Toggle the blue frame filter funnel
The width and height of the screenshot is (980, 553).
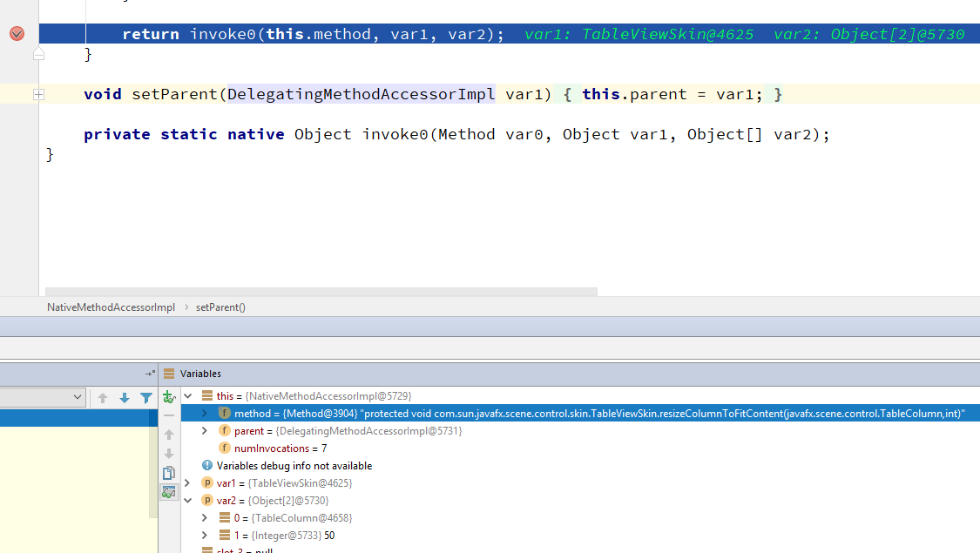(x=145, y=398)
